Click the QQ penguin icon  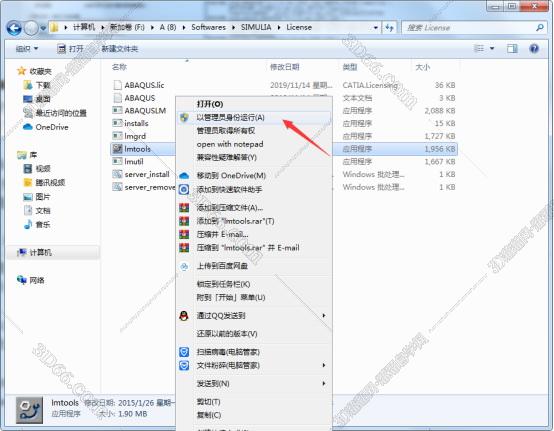pos(184,315)
